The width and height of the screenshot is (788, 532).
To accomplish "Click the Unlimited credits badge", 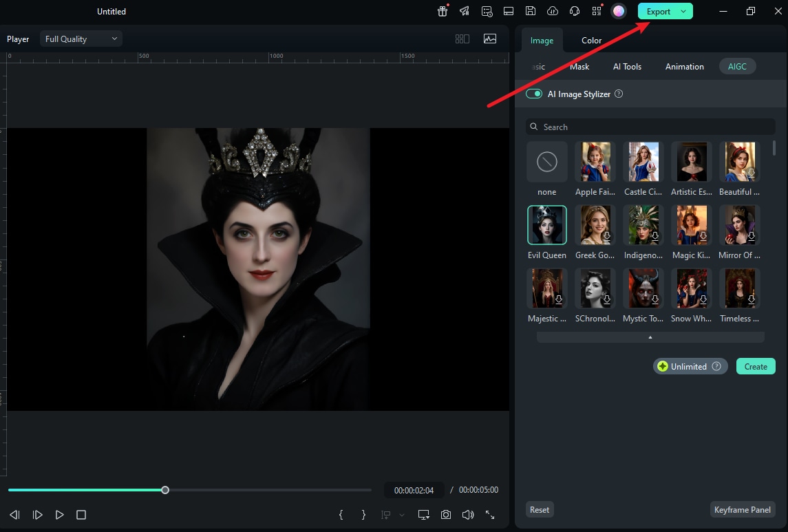I will 690,366.
